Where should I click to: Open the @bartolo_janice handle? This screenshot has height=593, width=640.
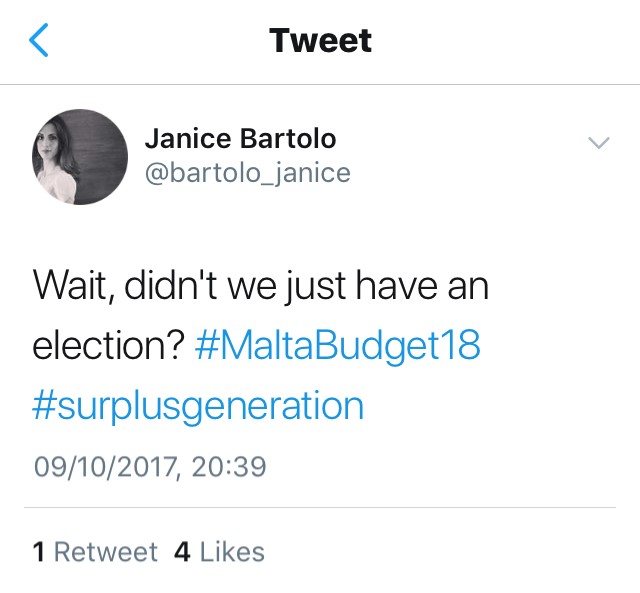pos(248,173)
